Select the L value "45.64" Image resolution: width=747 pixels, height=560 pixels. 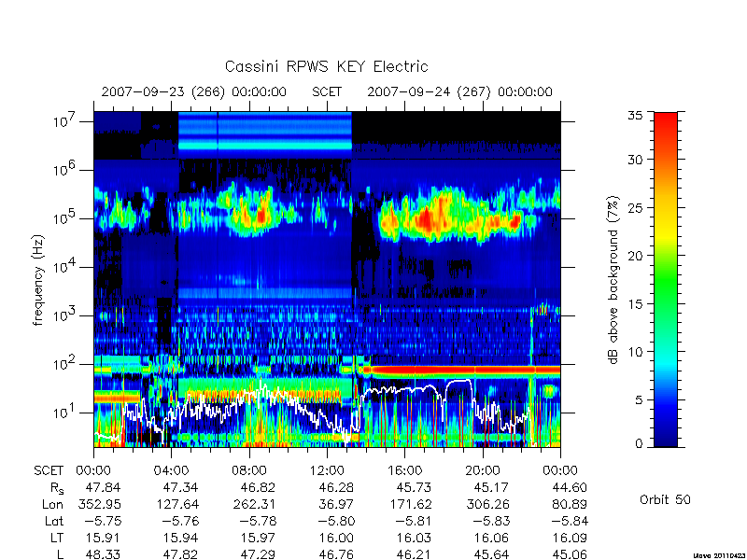pos(492,555)
